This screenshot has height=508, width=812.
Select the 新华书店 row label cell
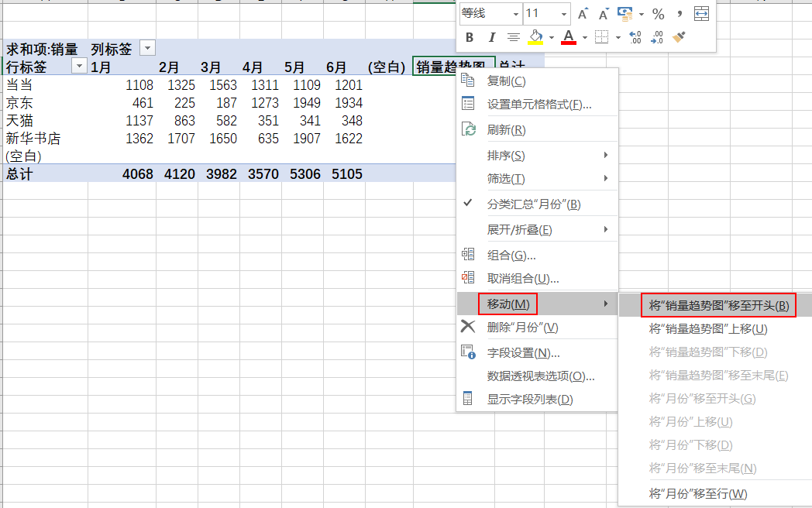(x=45, y=139)
